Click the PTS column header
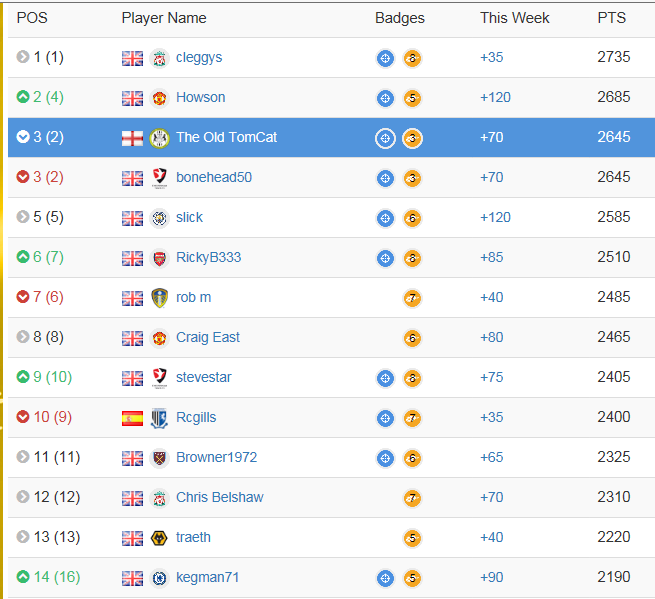Screen dimensions: 655x599 (612, 18)
